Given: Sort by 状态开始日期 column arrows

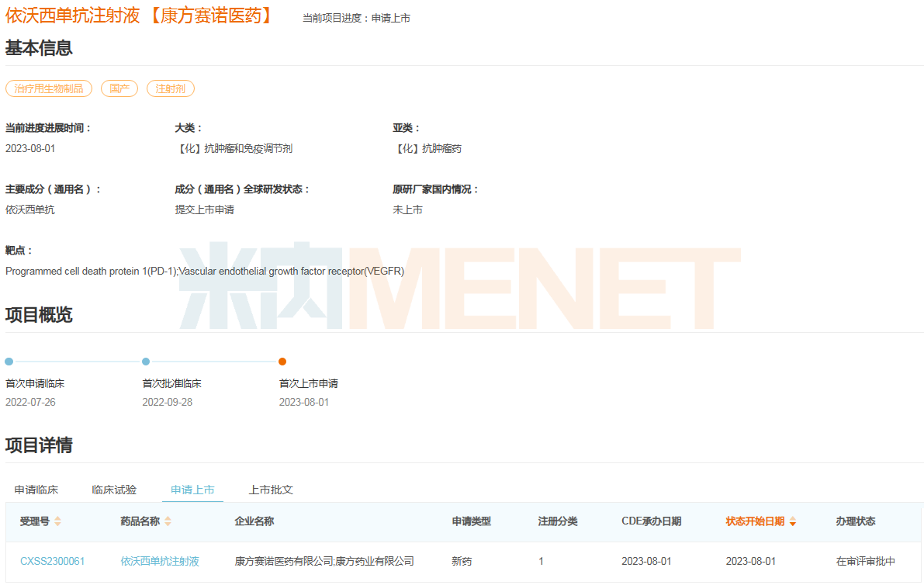Looking at the screenshot, I should click(x=793, y=521).
